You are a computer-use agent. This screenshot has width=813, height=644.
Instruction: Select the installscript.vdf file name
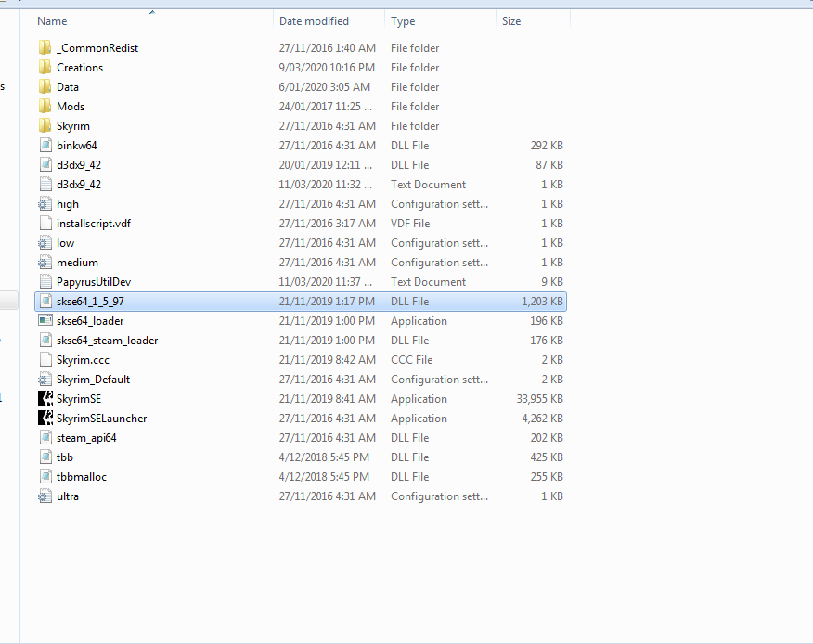[94, 224]
